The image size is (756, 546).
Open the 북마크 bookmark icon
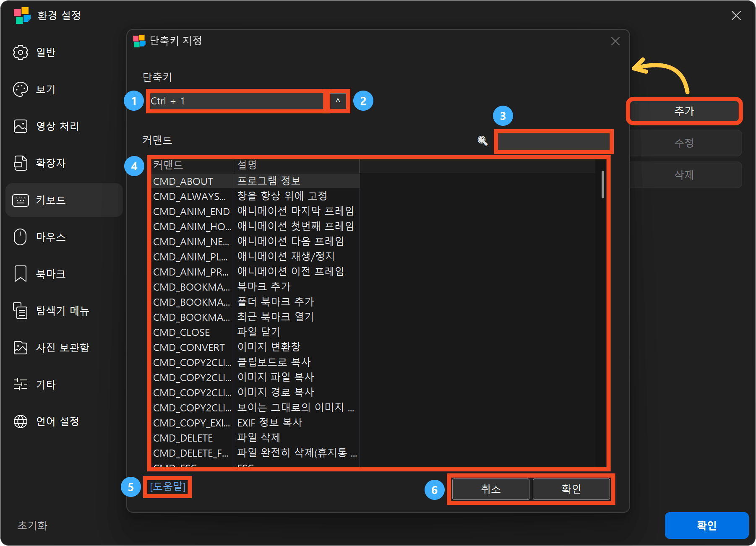(x=21, y=274)
